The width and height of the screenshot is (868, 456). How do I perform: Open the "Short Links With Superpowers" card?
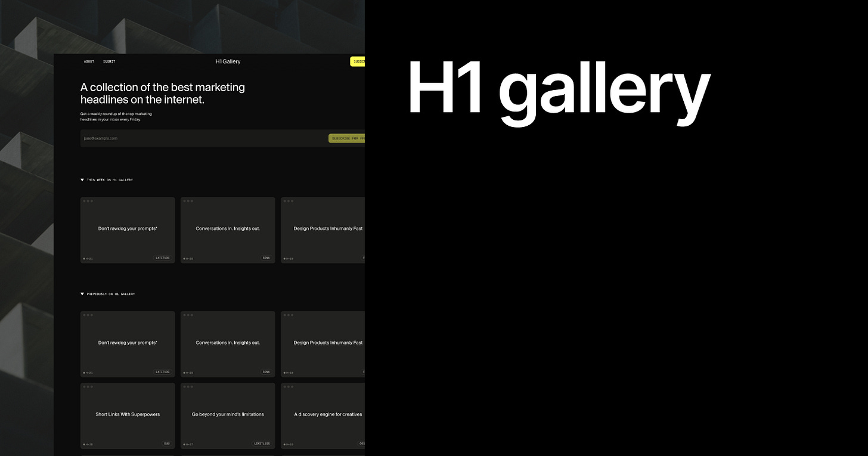pos(128,415)
